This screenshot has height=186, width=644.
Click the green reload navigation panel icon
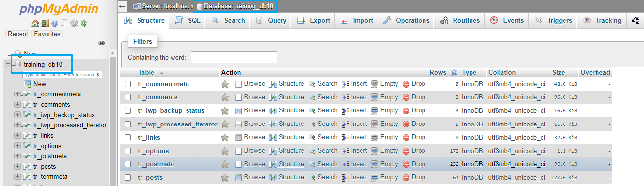pyautogui.click(x=84, y=23)
